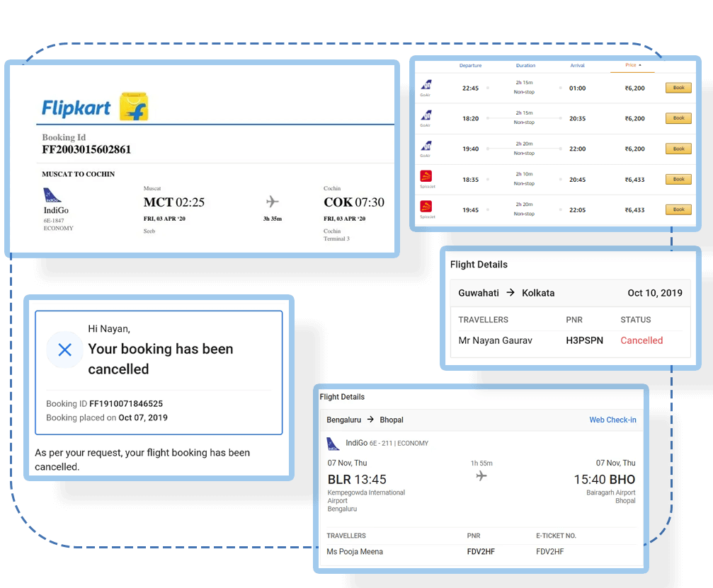Click the Kempegowda International Airport label
713x588 pixels.
tap(366, 497)
